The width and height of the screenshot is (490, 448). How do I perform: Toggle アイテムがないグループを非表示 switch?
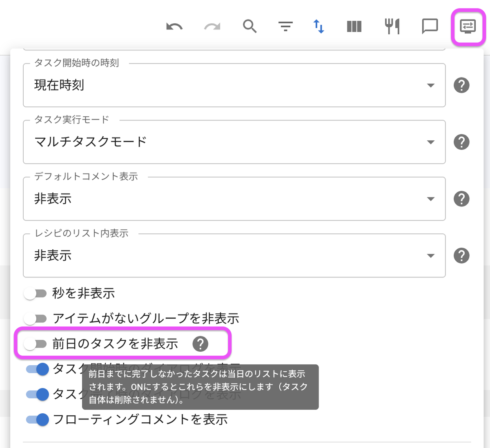tap(35, 318)
